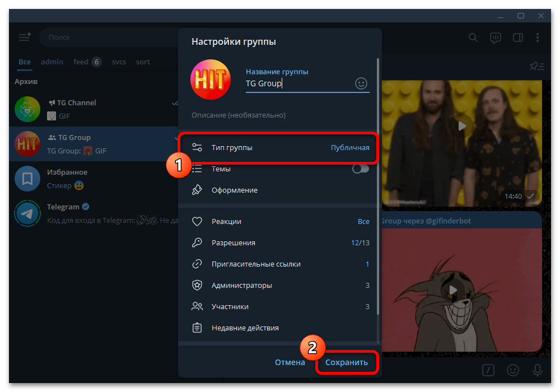Open emoji picker in group name field
560x392 pixels.
pos(361,83)
